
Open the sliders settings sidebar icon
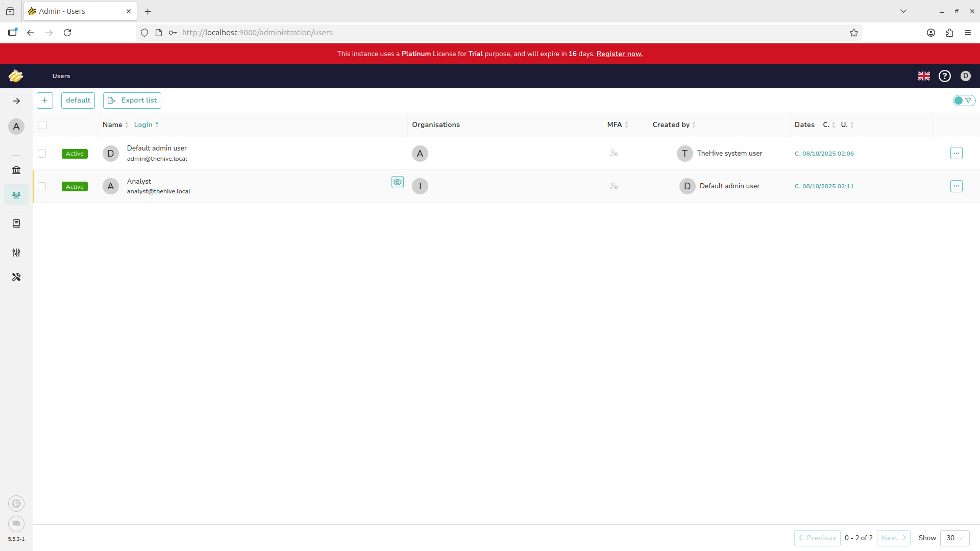[x=16, y=253]
